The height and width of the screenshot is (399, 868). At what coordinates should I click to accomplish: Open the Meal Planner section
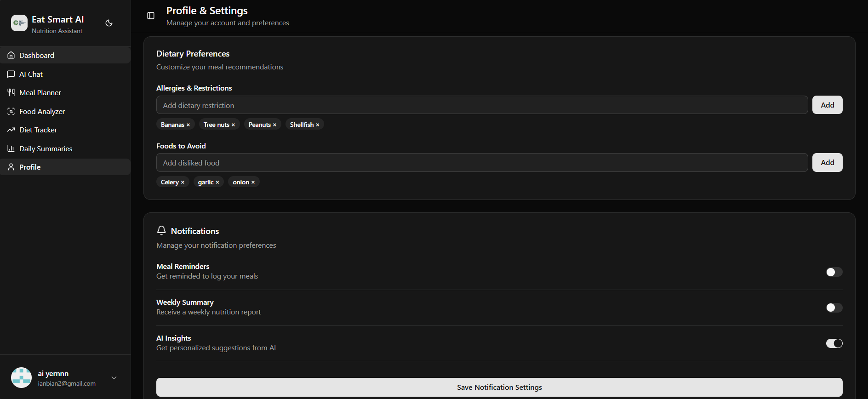pos(65,92)
